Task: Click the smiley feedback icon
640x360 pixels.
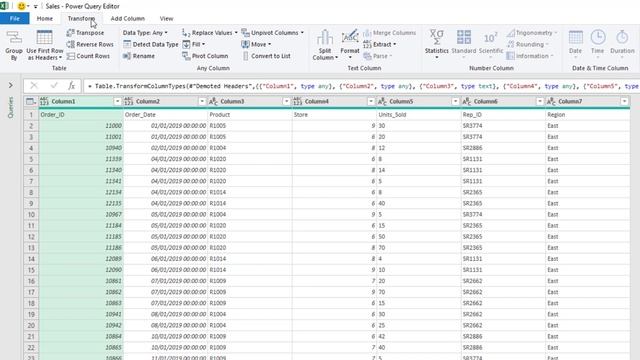Action: pyautogui.click(x=21, y=6)
